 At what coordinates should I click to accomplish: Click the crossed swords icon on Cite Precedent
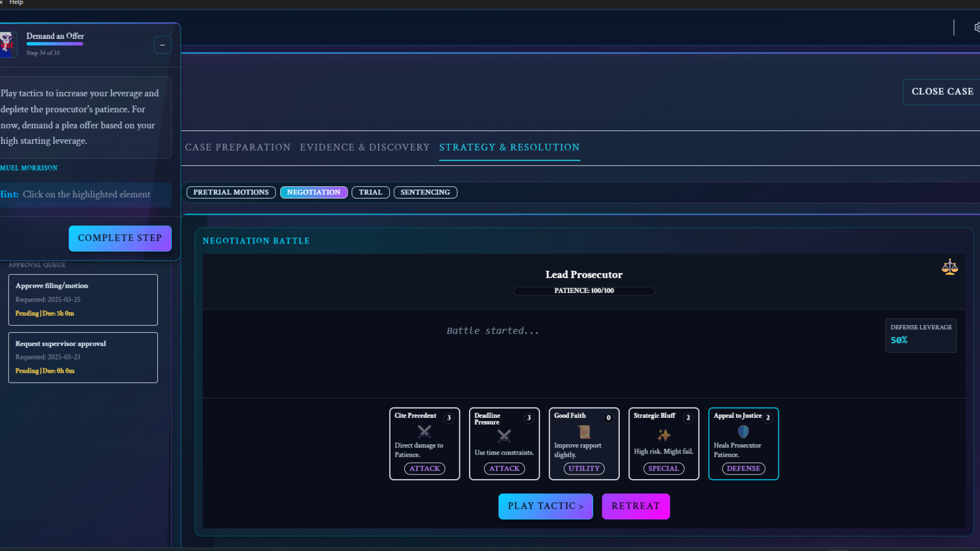tap(424, 432)
